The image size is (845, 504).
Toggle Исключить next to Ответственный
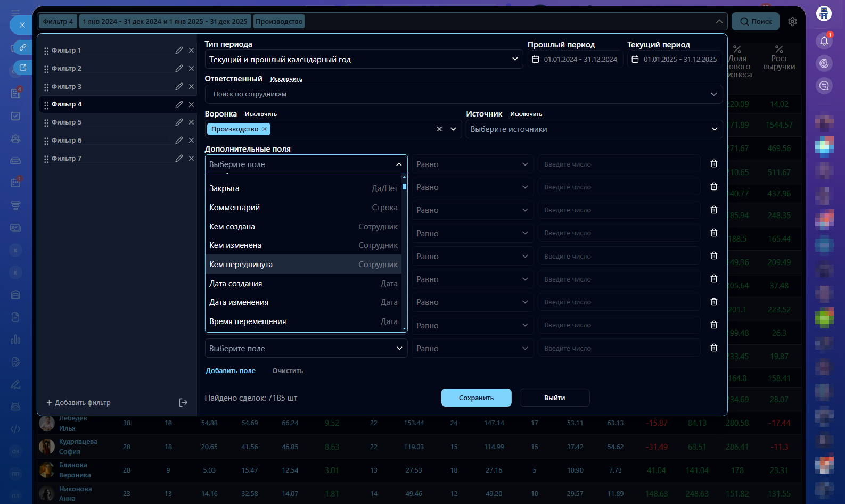286,79
